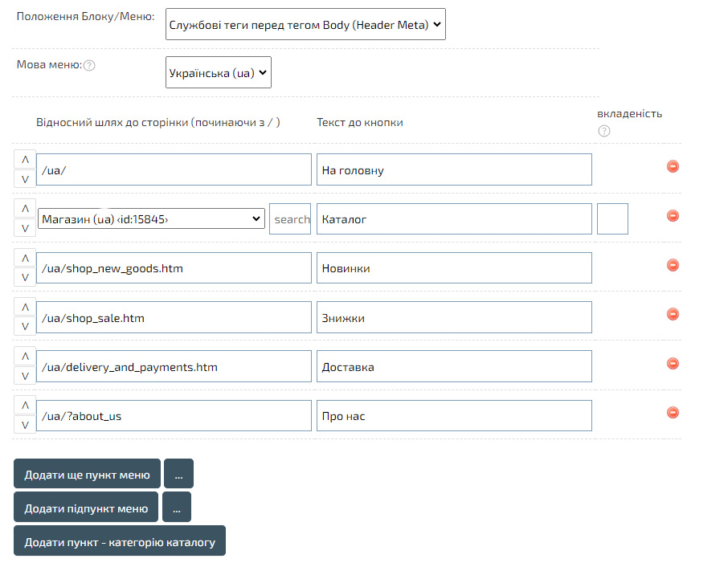Remove the 'Знижки' menu row
The height and width of the screenshot is (571, 728).
(673, 314)
